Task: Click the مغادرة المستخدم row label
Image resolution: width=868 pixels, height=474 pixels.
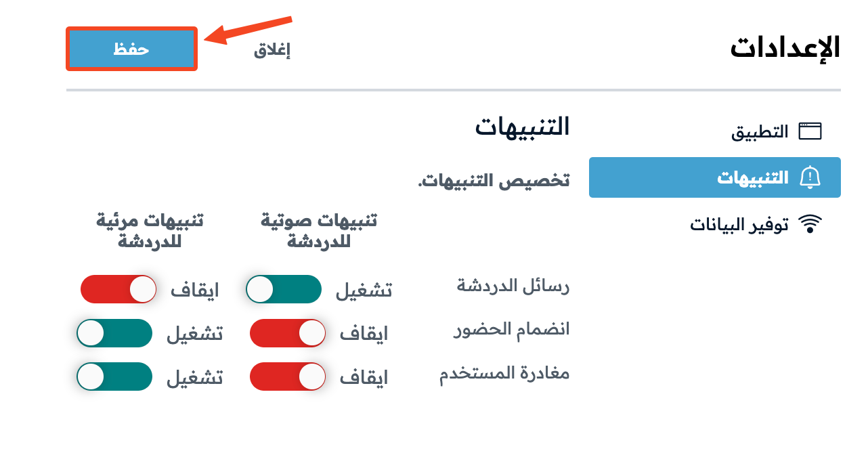Action: [504, 374]
